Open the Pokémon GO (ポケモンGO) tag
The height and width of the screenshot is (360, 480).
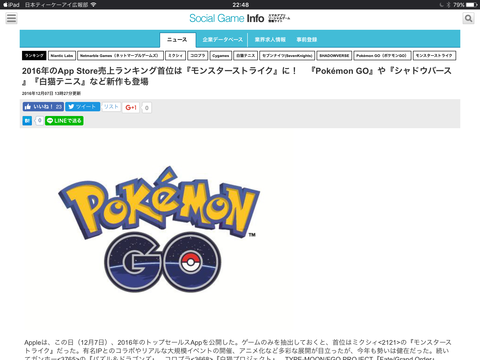click(382, 56)
